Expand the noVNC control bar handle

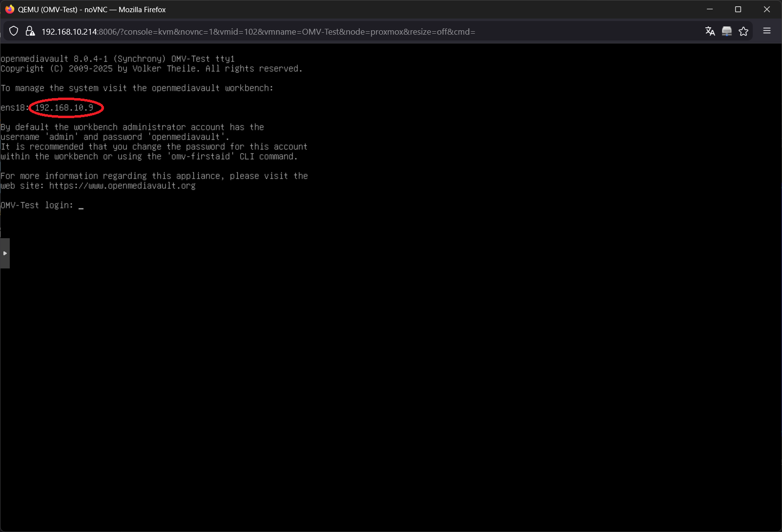pos(5,253)
